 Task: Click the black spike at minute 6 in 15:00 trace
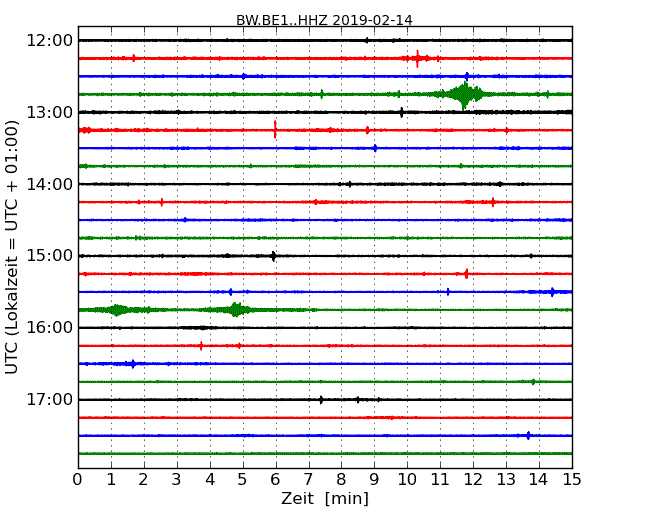point(273,256)
